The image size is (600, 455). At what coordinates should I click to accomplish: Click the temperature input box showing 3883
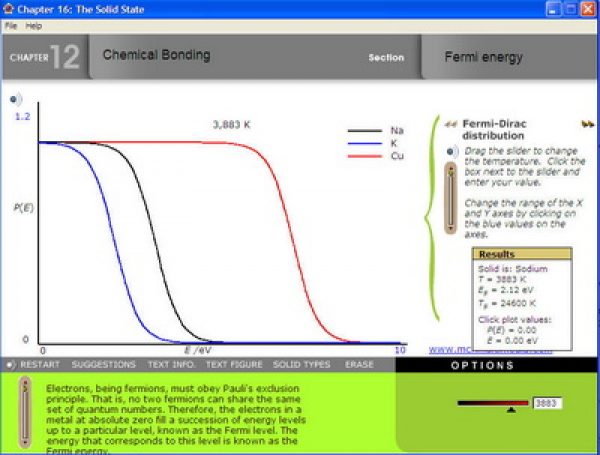(x=548, y=403)
